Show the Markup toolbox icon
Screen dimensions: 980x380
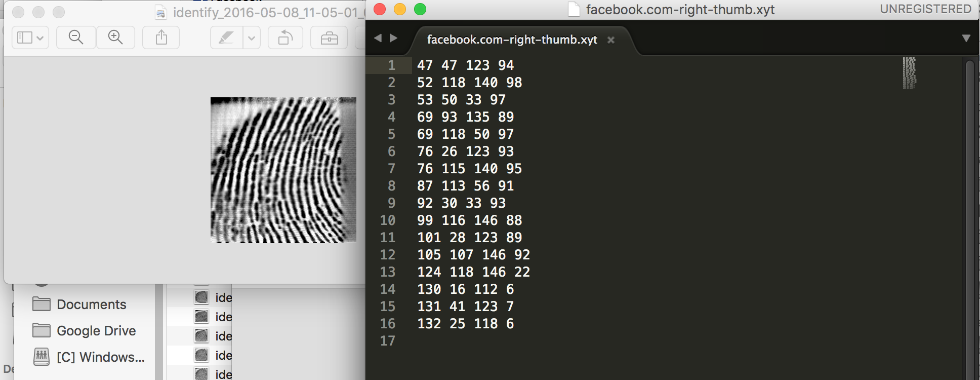pyautogui.click(x=329, y=37)
